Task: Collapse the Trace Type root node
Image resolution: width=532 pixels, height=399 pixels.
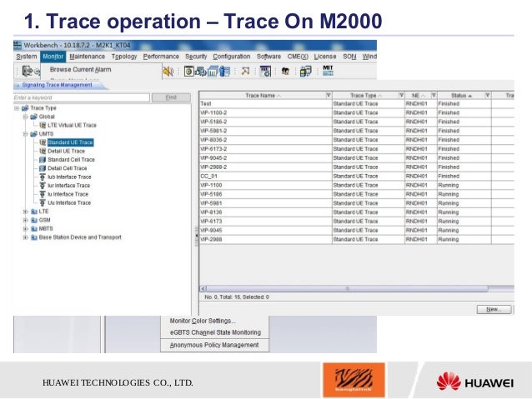Action: tap(17, 108)
